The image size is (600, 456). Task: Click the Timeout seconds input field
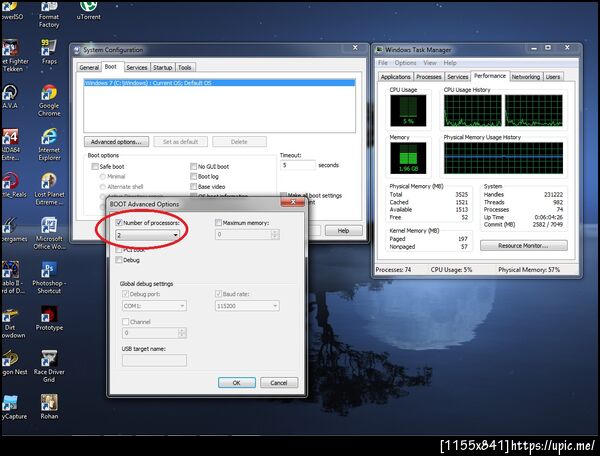coord(298,165)
